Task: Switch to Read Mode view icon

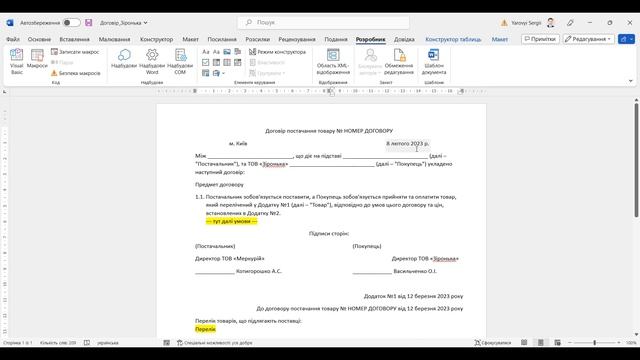Action: [524, 343]
